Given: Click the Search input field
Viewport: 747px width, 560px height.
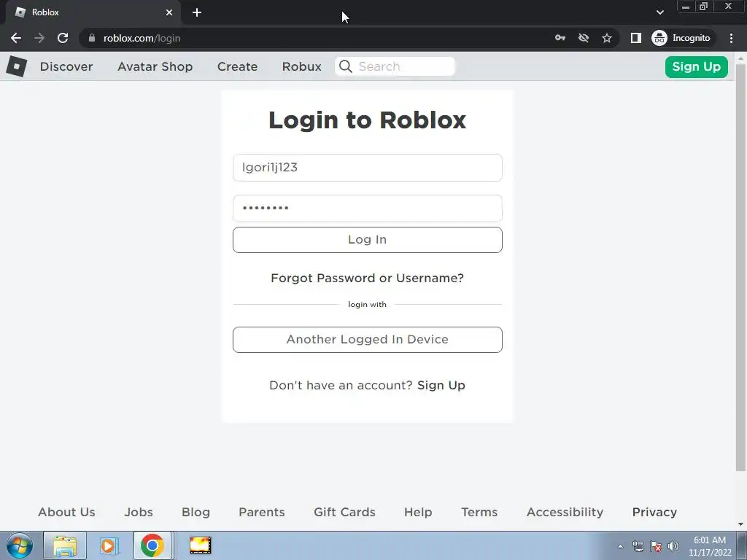Looking at the screenshot, I should coord(395,66).
